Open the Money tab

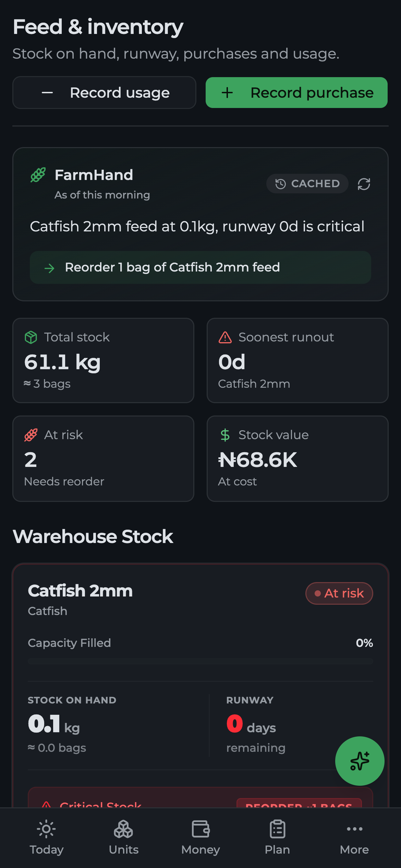200,838
